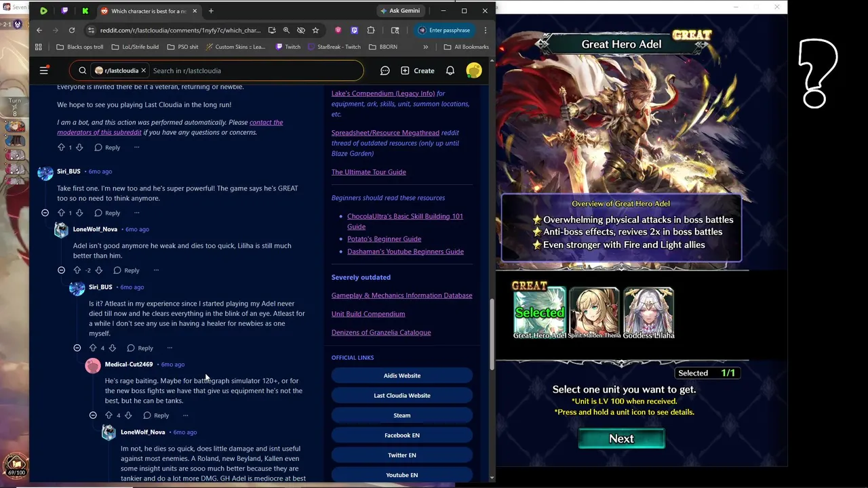Upvote Medical-Cut2469's comment
Viewport: 868px width, 488px height.
[108, 415]
